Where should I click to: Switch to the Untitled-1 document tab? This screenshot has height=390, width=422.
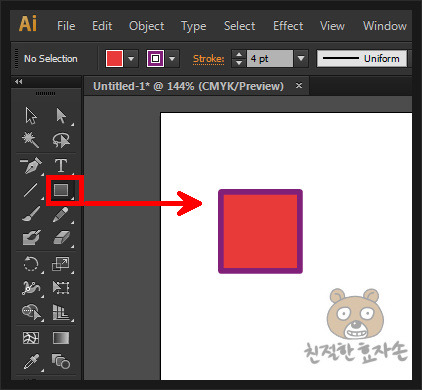click(x=188, y=86)
